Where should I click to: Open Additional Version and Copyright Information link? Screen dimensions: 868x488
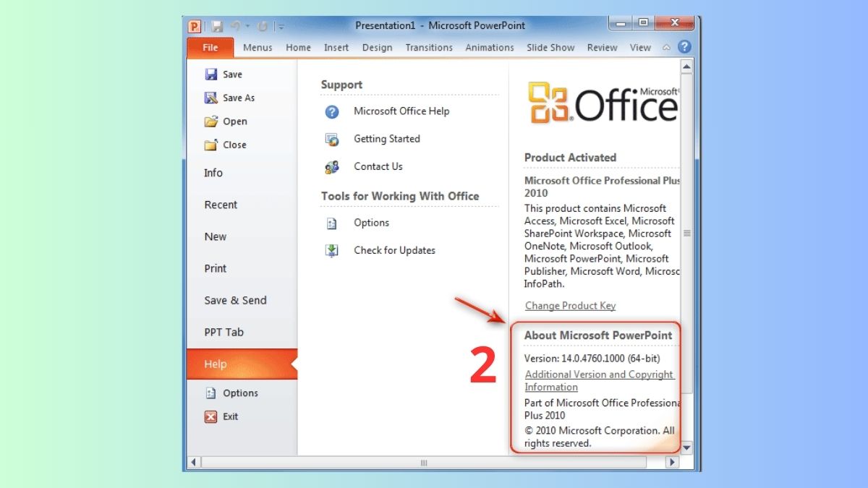tap(599, 380)
